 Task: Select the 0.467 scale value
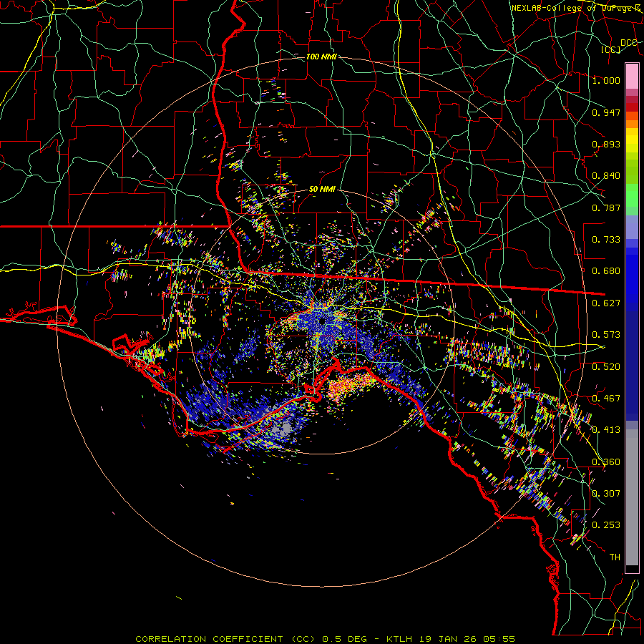(606, 399)
